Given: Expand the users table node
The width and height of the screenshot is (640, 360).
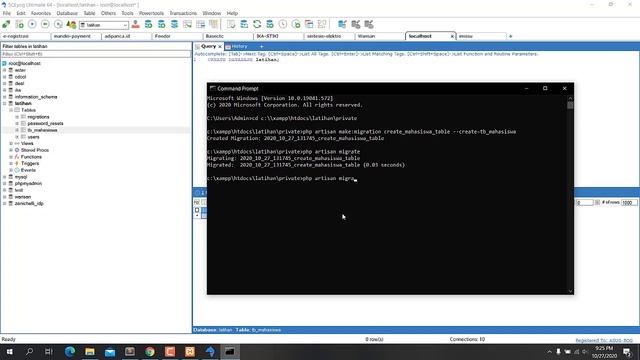Looking at the screenshot, I should (17, 137).
